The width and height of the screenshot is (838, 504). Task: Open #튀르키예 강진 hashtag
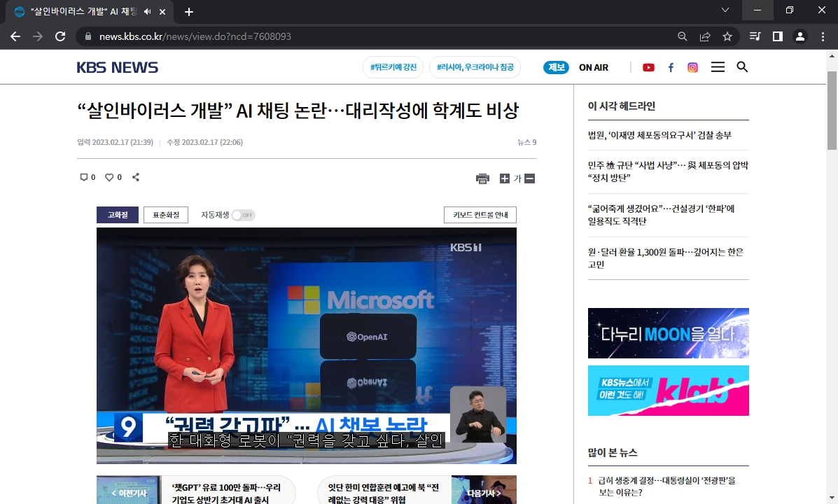pos(393,67)
